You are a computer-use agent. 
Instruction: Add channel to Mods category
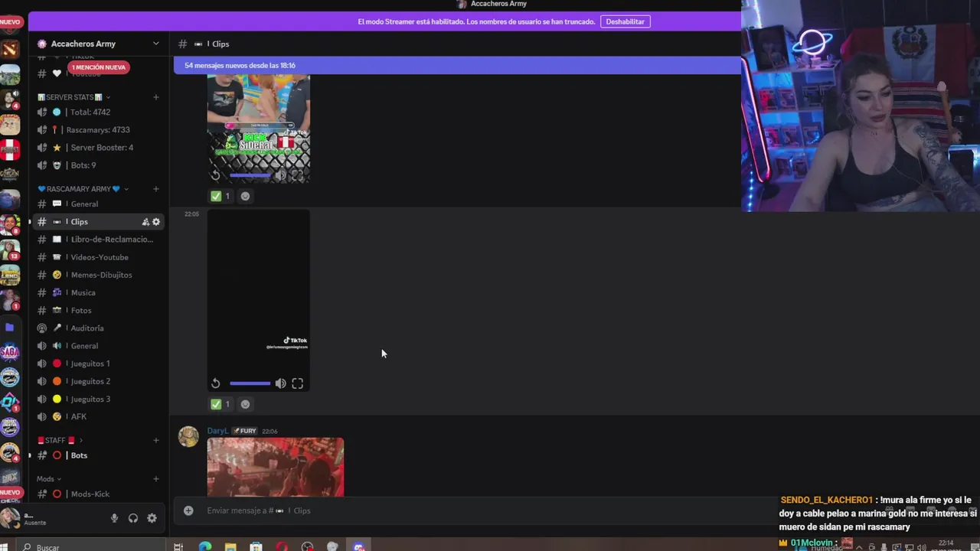156,479
